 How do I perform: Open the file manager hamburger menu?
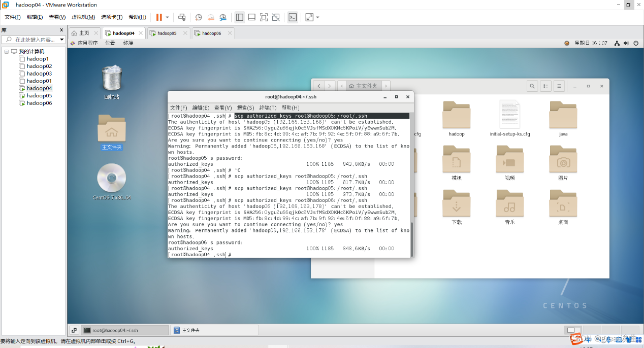coord(559,86)
